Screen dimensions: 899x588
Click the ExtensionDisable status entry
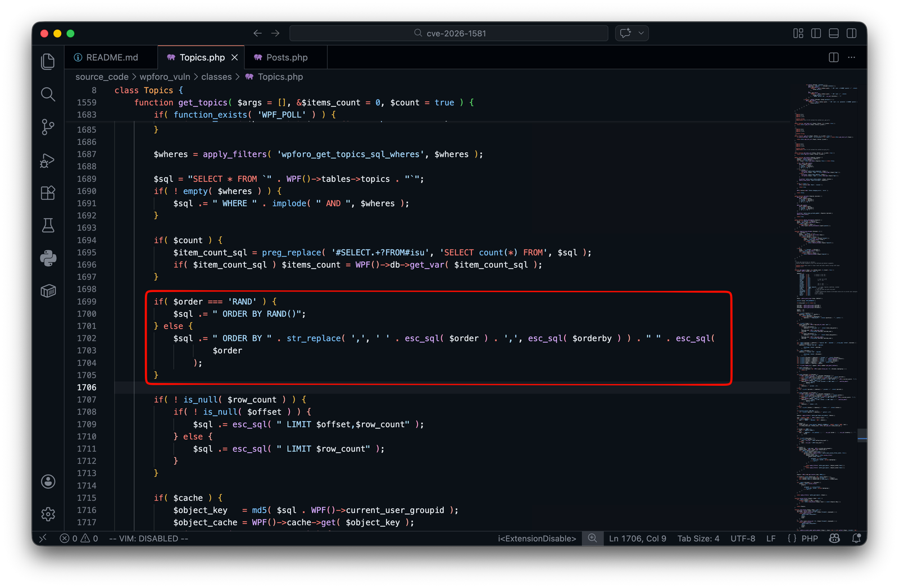537,539
